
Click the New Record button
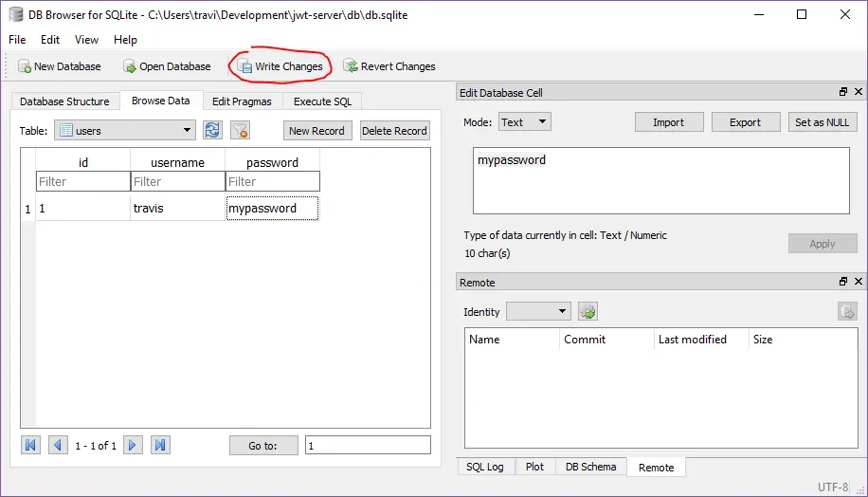click(316, 131)
